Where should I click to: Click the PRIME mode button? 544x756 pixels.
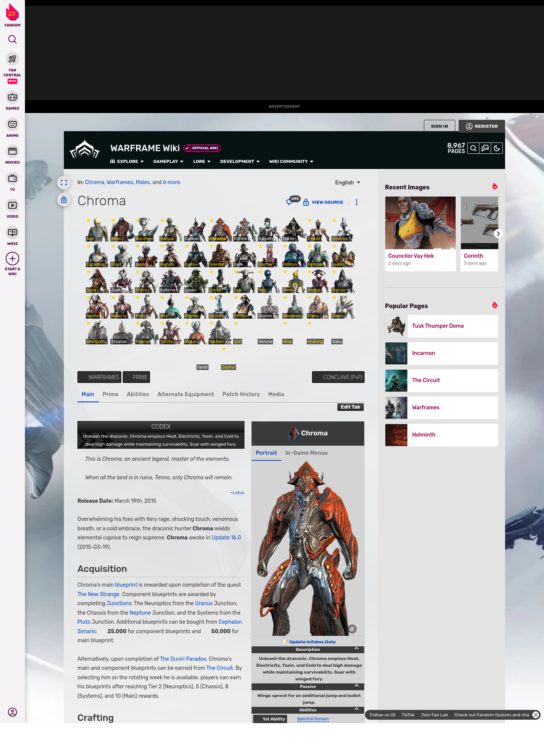[x=136, y=377]
